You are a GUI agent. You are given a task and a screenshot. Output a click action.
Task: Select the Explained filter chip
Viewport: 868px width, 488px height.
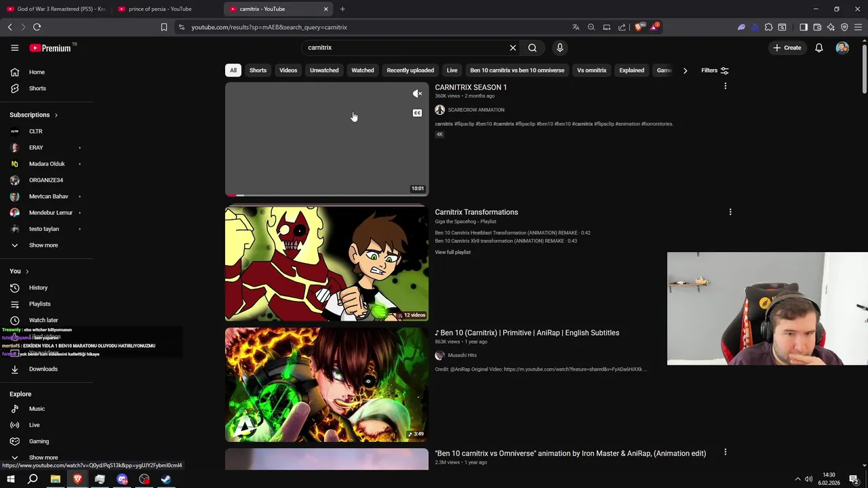631,70
